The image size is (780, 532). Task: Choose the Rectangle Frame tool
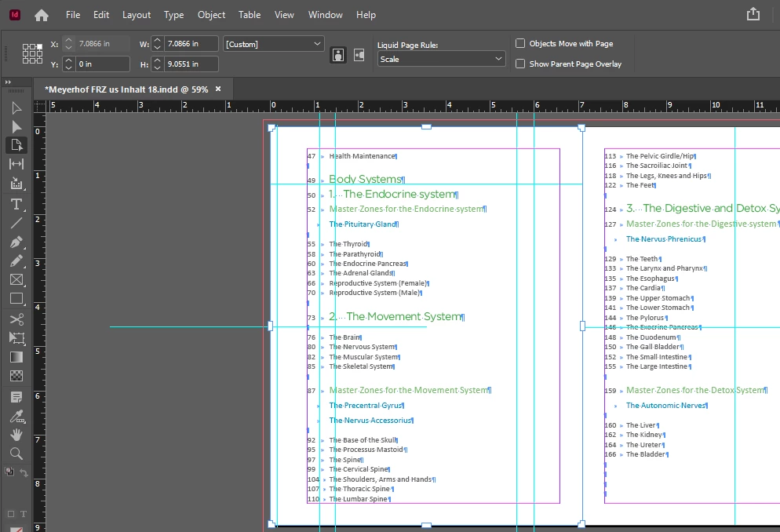tap(16, 279)
